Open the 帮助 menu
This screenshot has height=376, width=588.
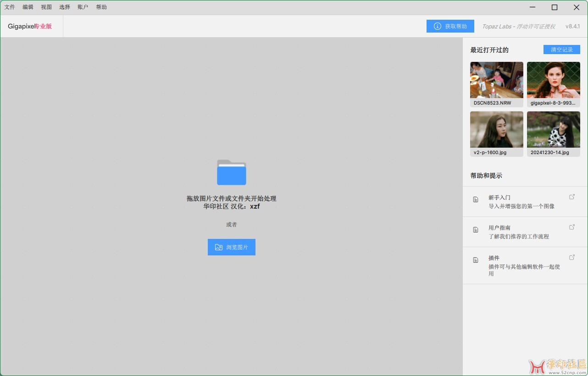click(x=101, y=7)
